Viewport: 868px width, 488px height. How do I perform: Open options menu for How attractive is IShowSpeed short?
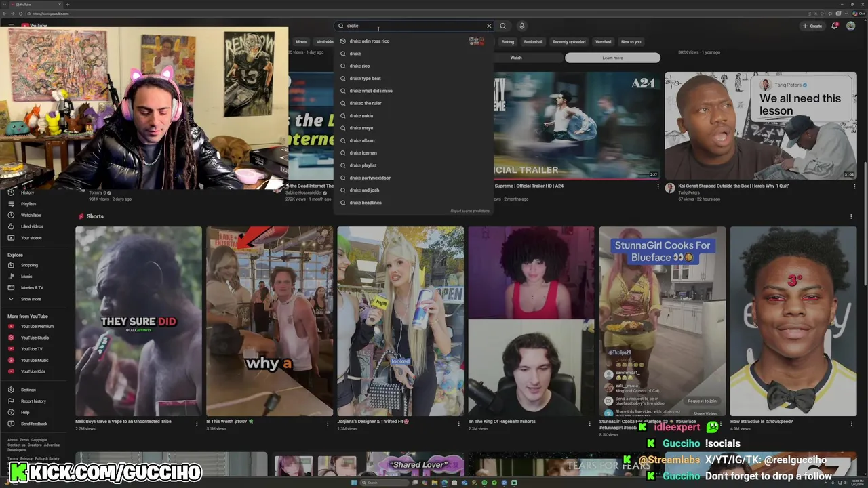851,424
